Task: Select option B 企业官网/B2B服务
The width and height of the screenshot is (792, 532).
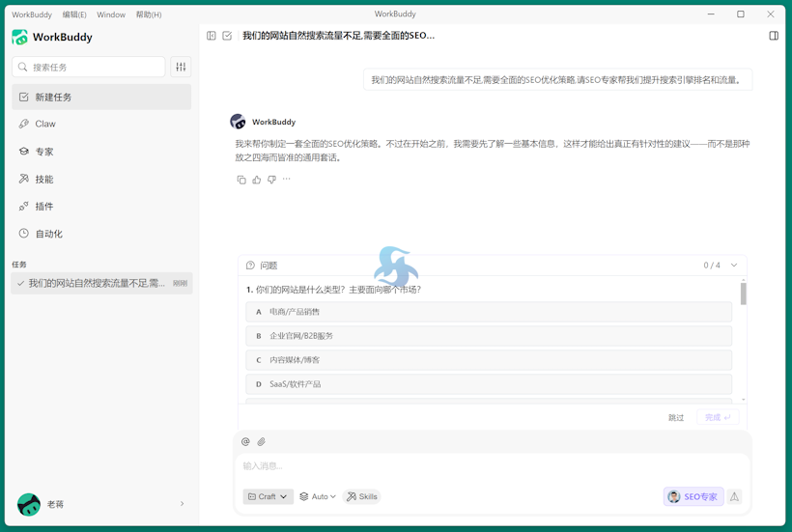Action: (489, 336)
